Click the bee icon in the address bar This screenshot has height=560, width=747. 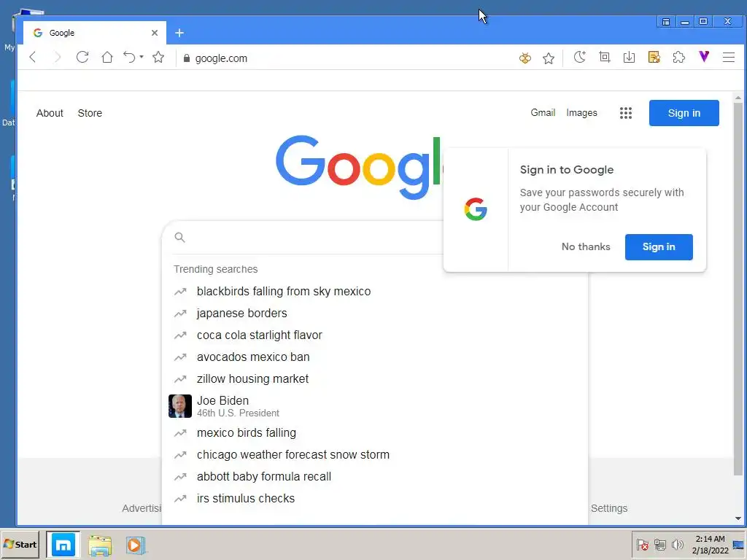(525, 58)
